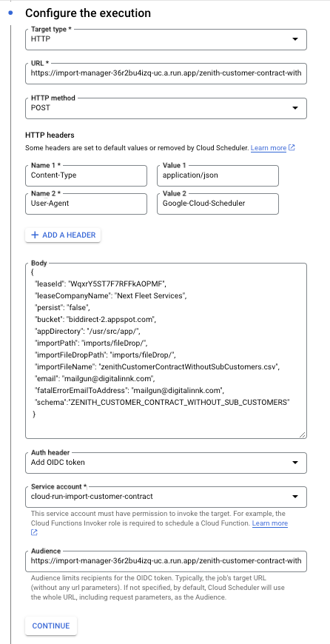Follow Learn more link about Cloud Functions Invoker
This screenshot has width=330, height=644.
[269, 523]
